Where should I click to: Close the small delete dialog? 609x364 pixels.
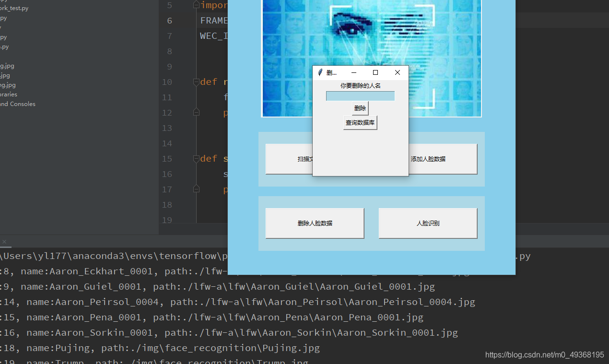pos(397,72)
